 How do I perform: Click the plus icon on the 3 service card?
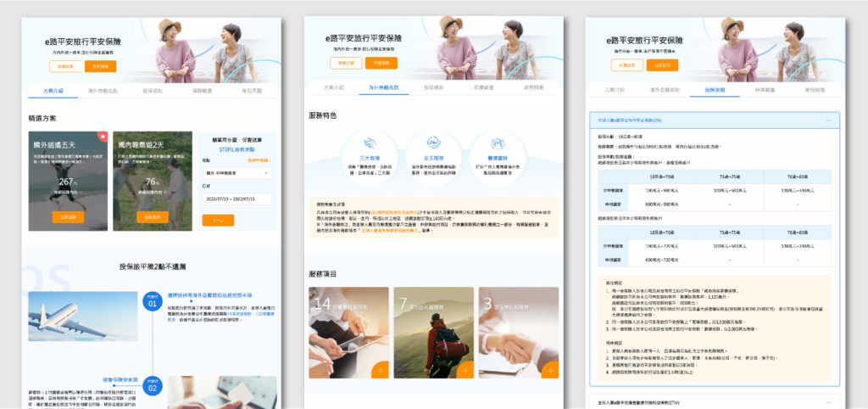click(x=549, y=369)
